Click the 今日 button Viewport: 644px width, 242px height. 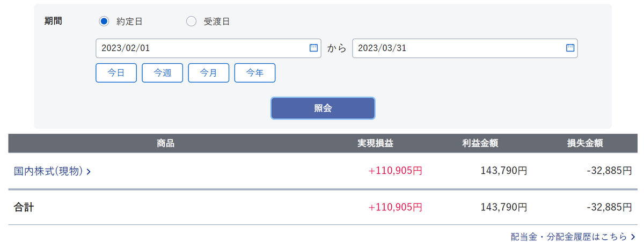116,73
